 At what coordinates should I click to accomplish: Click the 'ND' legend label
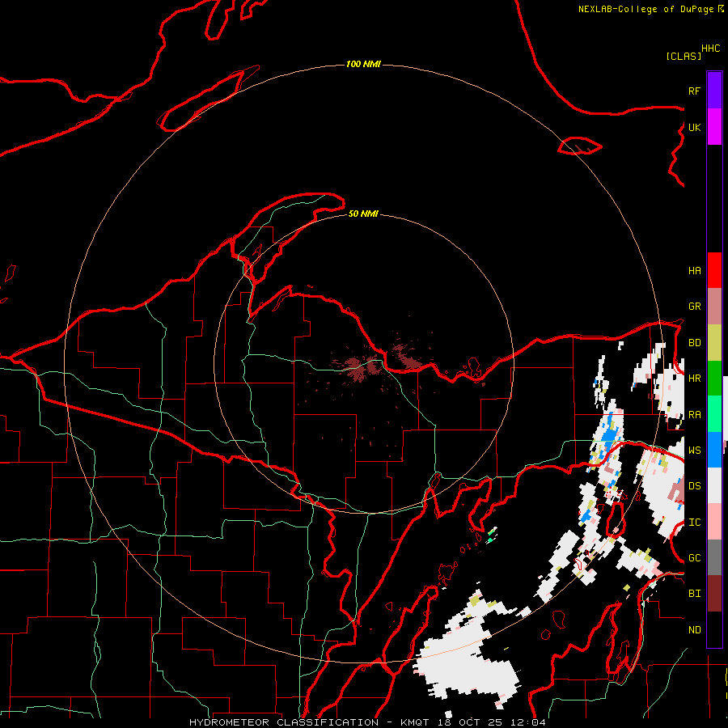click(694, 630)
